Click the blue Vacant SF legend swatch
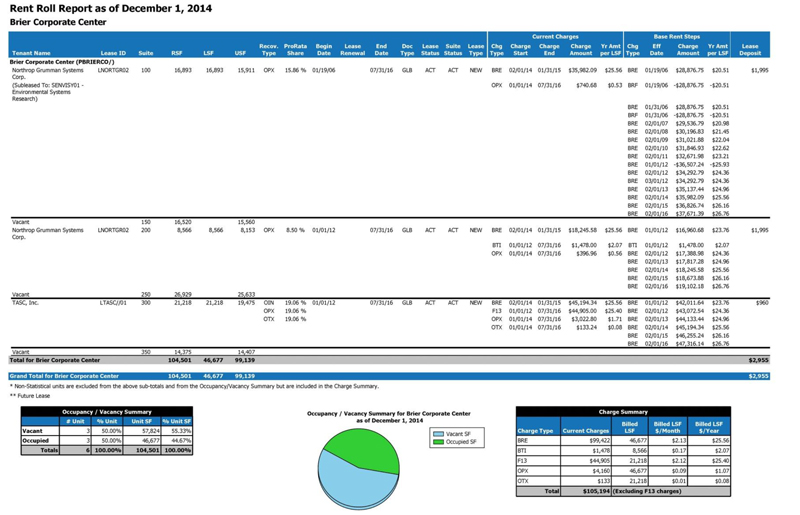This screenshot has height=515, width=800. click(438, 434)
